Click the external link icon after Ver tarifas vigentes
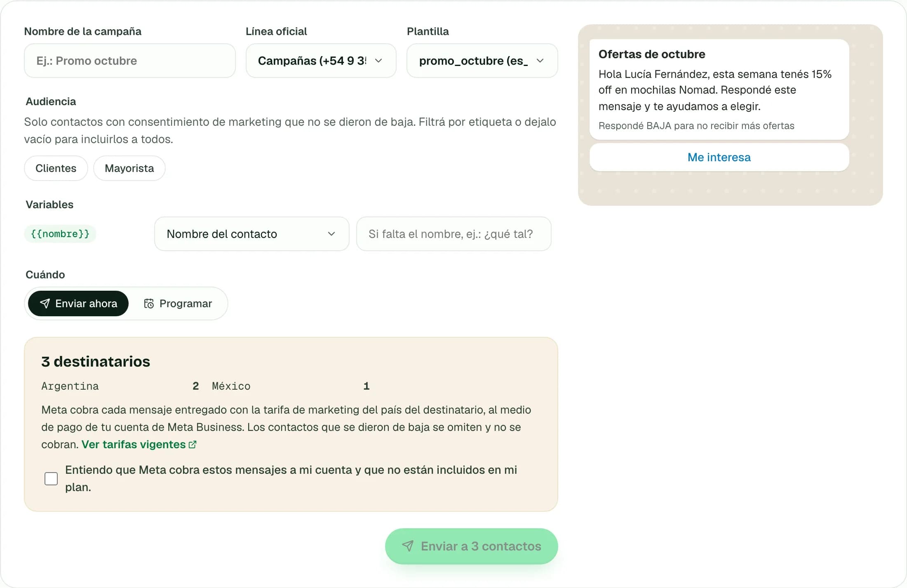Screen dimensions: 907x588 [193, 445]
